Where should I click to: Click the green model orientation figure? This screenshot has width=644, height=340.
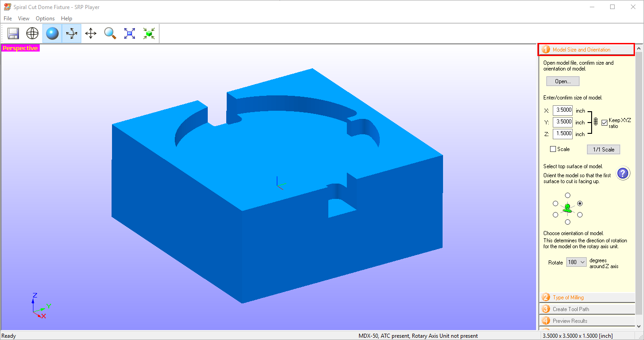pyautogui.click(x=567, y=208)
